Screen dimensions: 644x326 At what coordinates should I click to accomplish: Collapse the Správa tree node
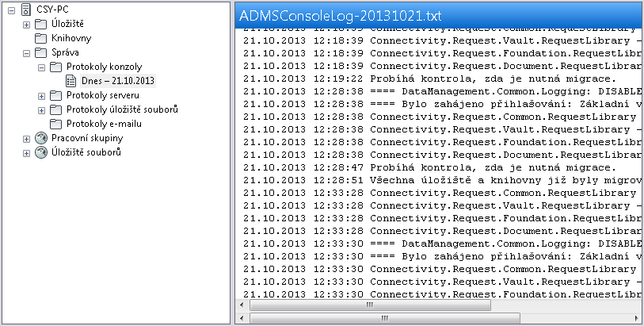(x=26, y=53)
